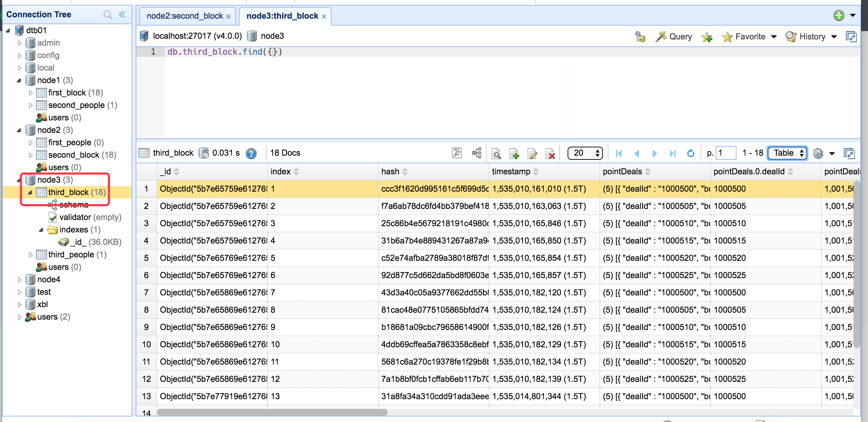Click the horizontal scrollbar under the table
The image size is (868, 422).
[272, 412]
